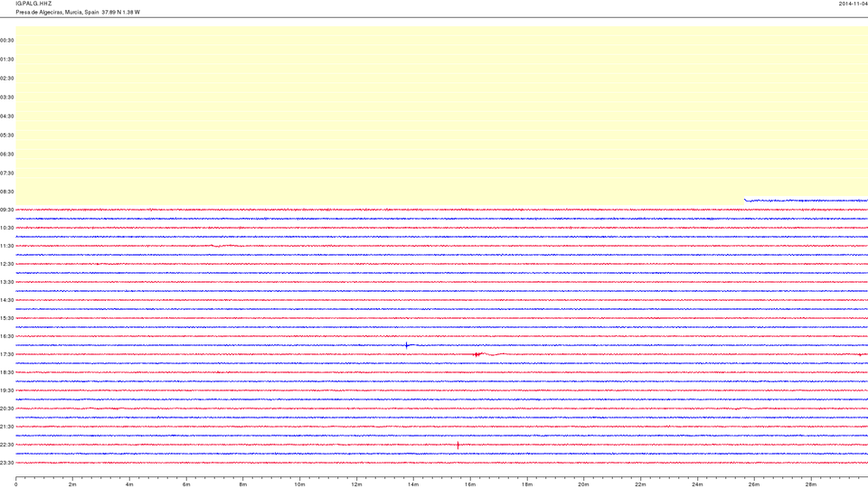Image resolution: width=868 pixels, height=488 pixels.
Task: Select the 13:30 time label
Action: (x=7, y=282)
